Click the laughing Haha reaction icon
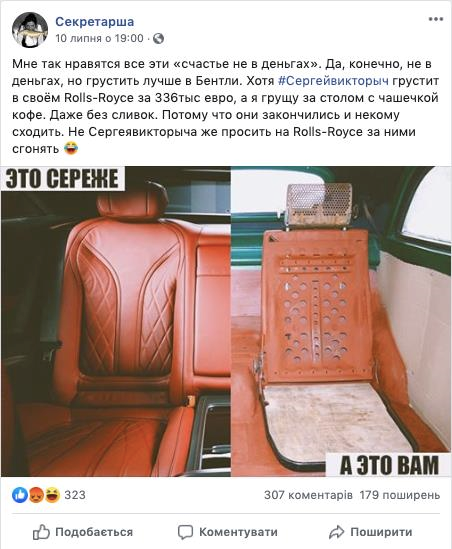452x549 pixels. tap(52, 495)
